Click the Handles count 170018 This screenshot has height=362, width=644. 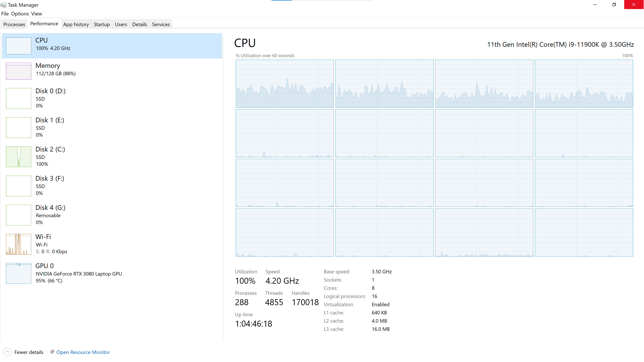click(x=305, y=302)
